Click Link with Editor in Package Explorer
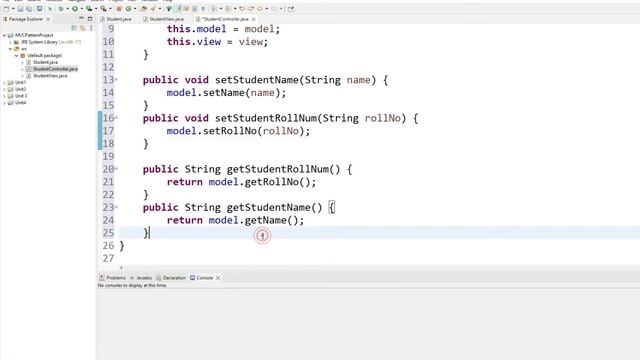 click(x=82, y=28)
